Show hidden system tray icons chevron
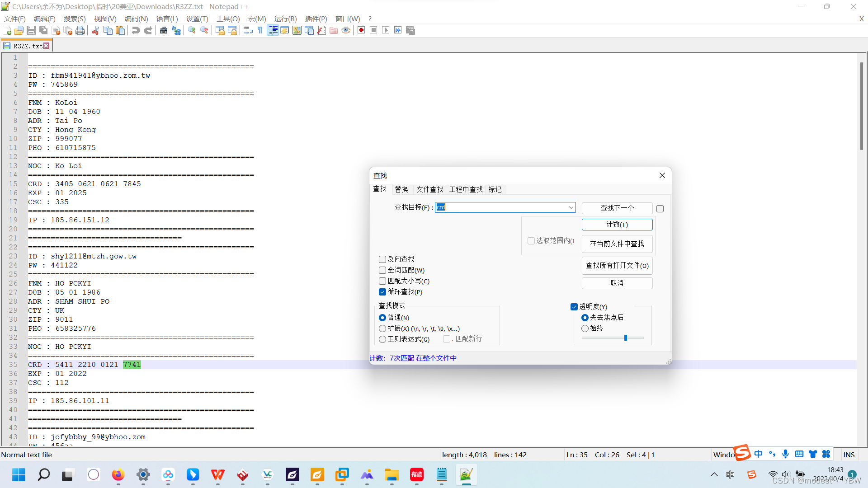This screenshot has width=868, height=488. pyautogui.click(x=714, y=474)
